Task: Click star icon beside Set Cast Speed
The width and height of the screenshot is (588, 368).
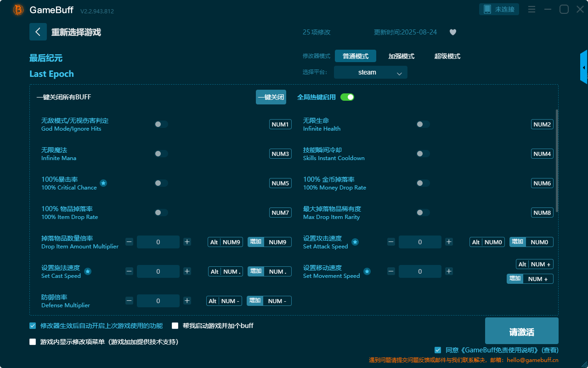Action: 88,271
